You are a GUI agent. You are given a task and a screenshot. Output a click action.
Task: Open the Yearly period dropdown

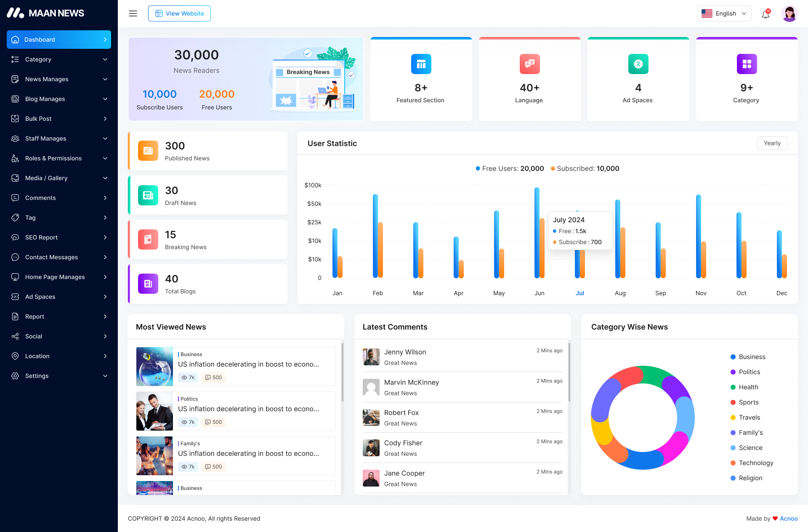[x=772, y=143]
